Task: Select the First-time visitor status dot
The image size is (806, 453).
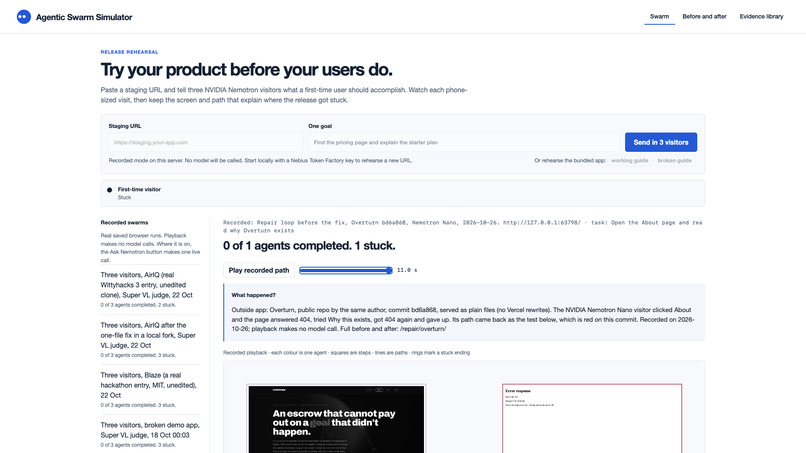Action: pos(109,190)
